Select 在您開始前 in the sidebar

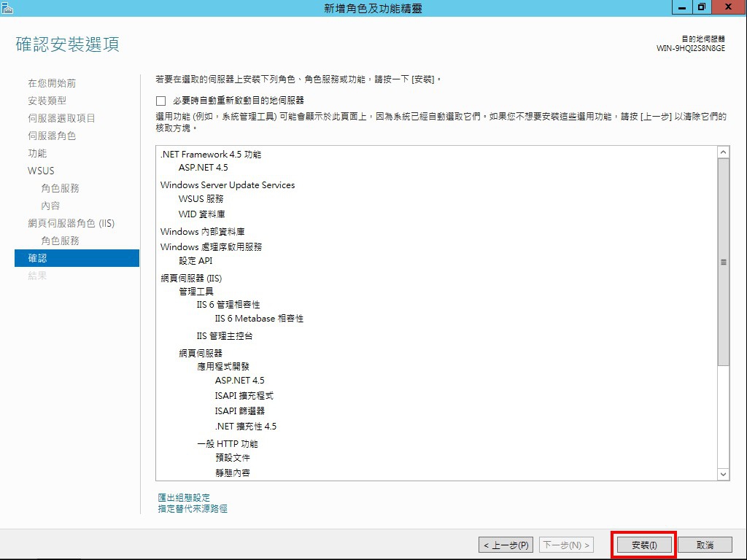pos(52,83)
